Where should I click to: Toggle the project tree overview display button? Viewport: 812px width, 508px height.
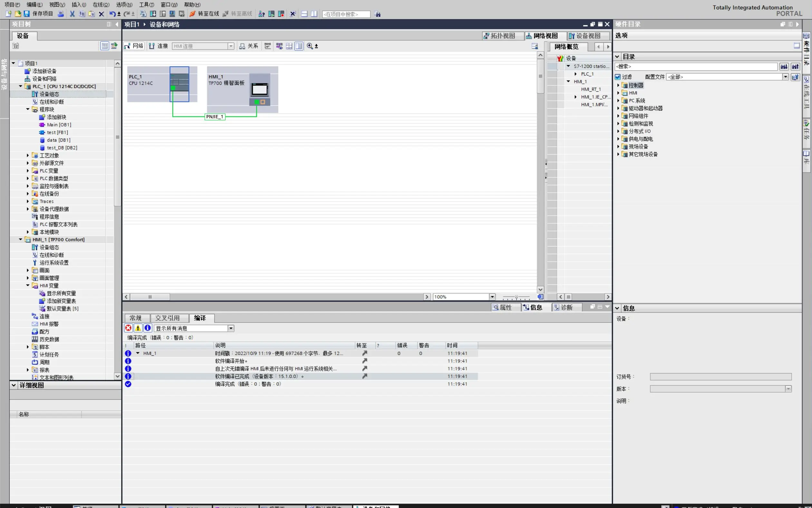(105, 46)
